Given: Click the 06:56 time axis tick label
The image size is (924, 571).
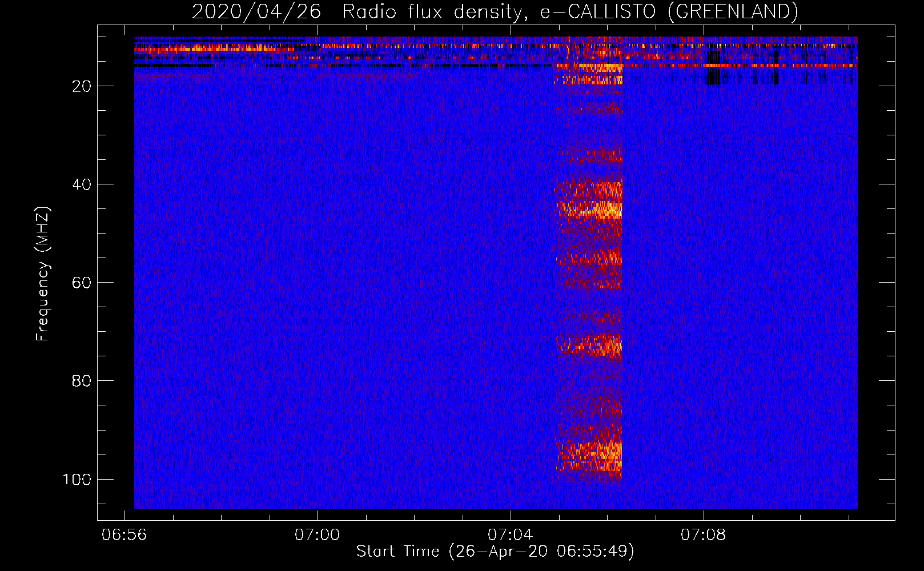Looking at the screenshot, I should tap(124, 535).
